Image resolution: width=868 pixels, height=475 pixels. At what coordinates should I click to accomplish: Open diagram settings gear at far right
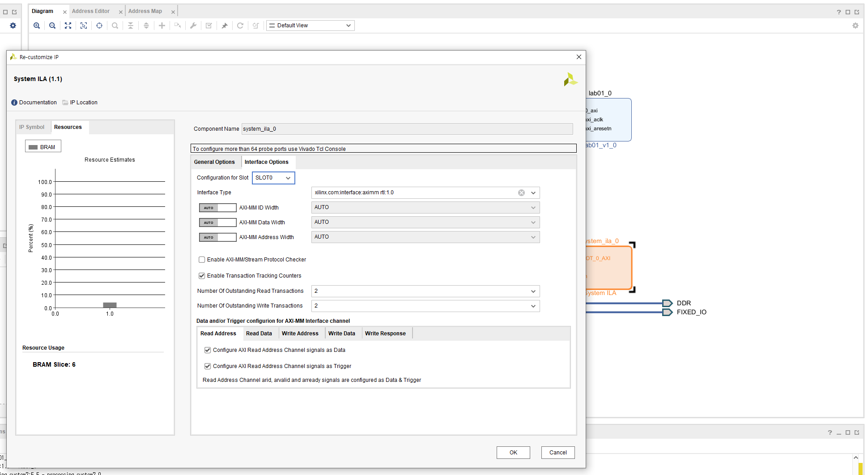click(855, 26)
